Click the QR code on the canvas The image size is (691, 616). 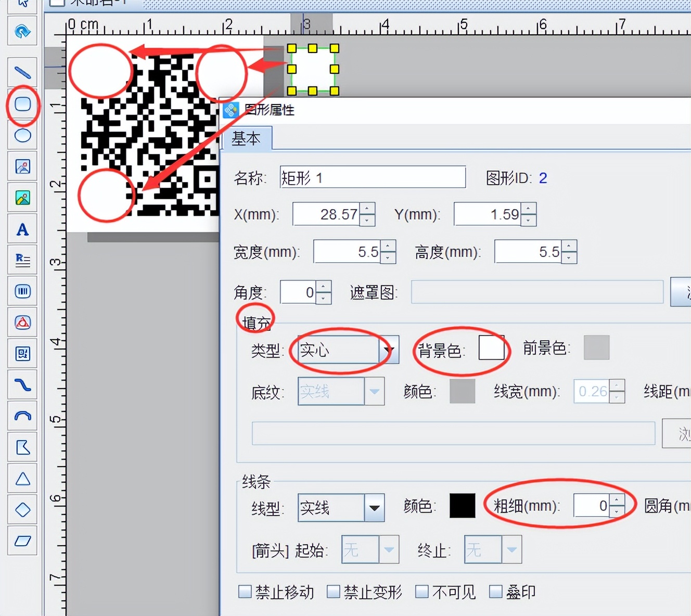coord(151,135)
